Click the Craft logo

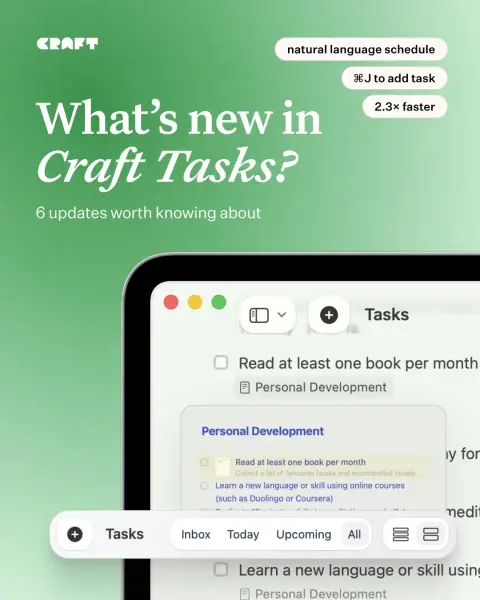pyautogui.click(x=67, y=44)
